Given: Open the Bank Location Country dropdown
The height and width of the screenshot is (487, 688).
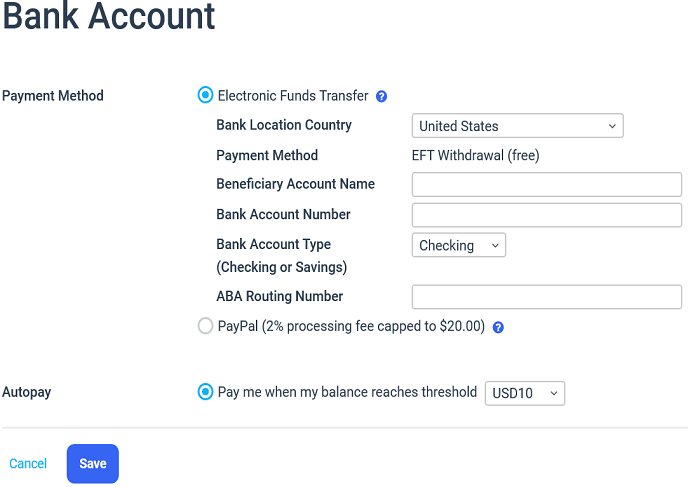Looking at the screenshot, I should pos(517,126).
